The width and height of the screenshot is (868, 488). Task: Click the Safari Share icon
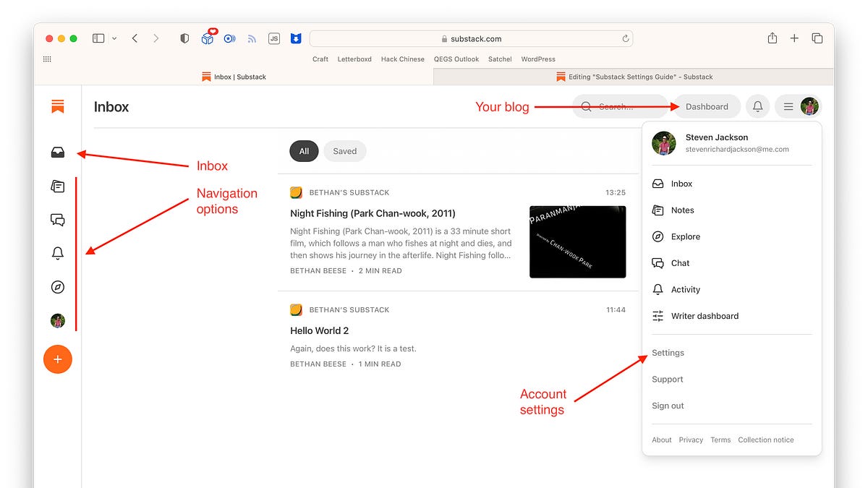773,38
